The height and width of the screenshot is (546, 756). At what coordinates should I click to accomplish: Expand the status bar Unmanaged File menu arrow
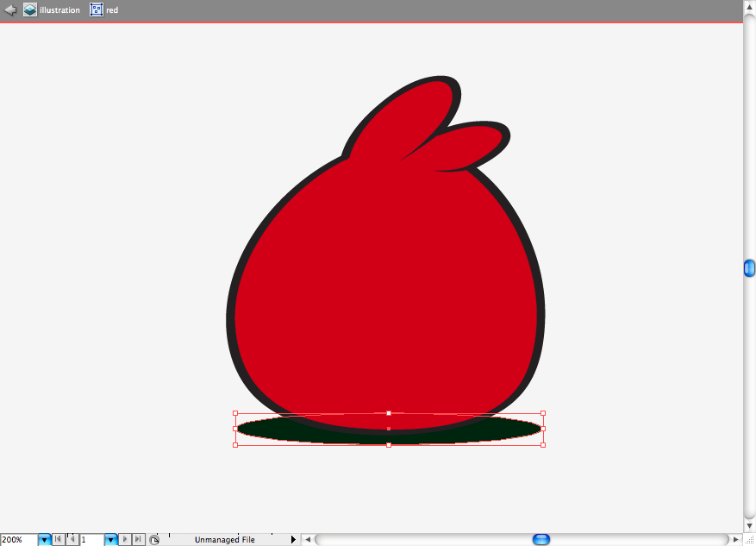click(x=293, y=540)
